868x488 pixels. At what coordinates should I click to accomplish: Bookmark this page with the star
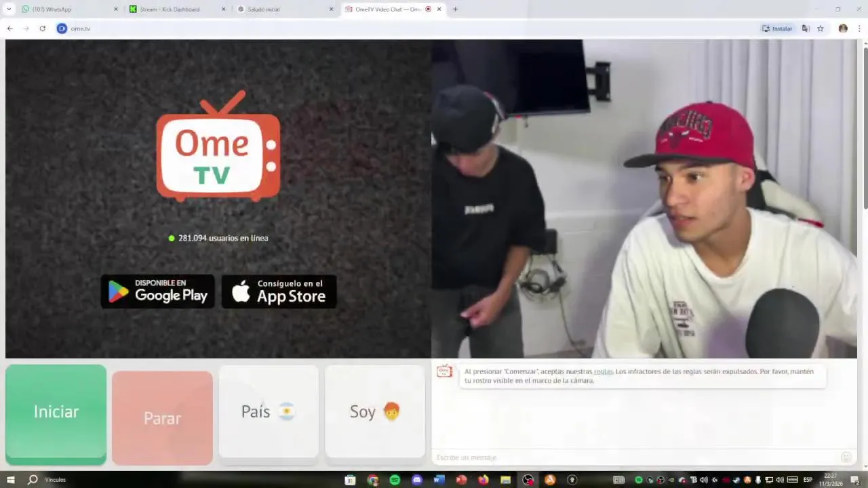pos(820,28)
